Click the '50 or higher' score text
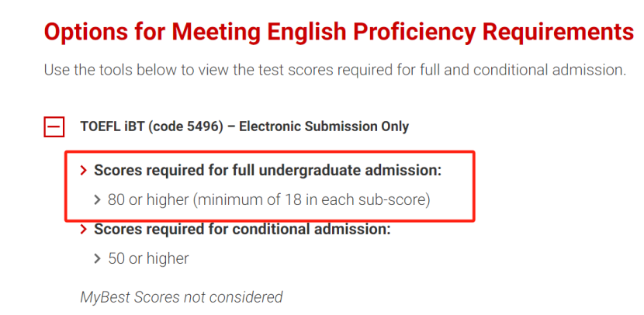The width and height of the screenshot is (644, 315). (147, 258)
